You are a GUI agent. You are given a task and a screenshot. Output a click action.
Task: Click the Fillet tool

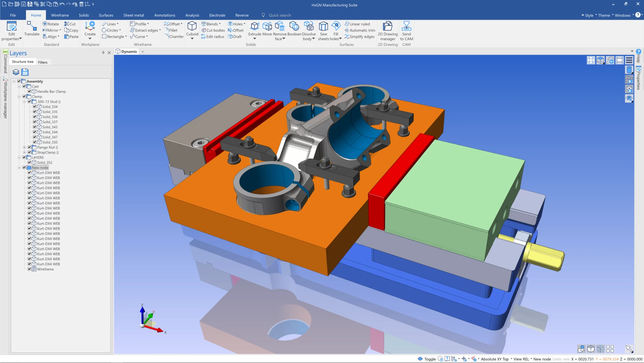coord(171,30)
